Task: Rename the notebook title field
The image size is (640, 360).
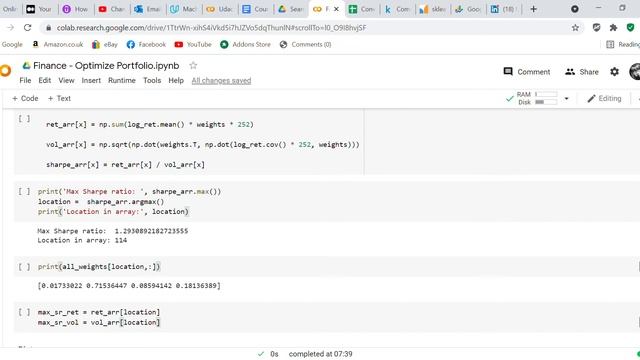Action: click(106, 66)
